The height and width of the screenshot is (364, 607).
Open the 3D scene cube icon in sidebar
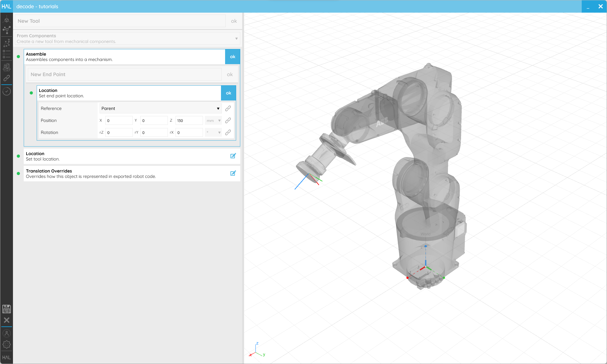point(6,20)
